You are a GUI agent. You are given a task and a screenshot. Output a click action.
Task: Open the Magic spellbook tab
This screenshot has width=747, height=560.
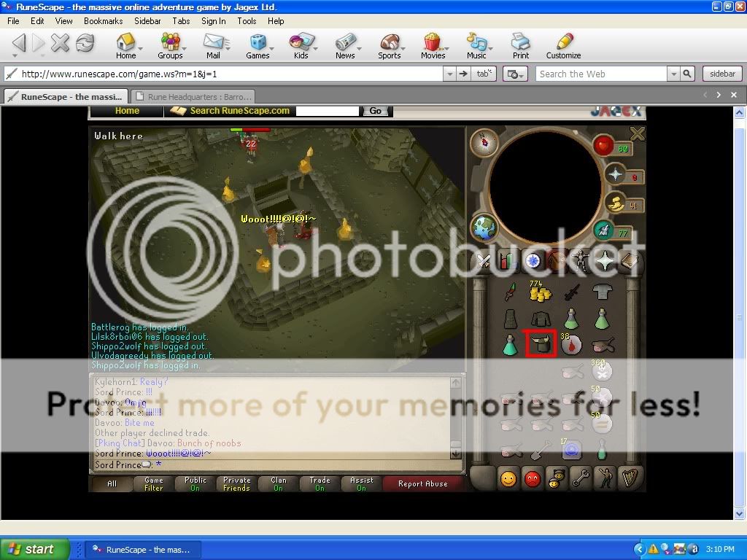point(630,260)
